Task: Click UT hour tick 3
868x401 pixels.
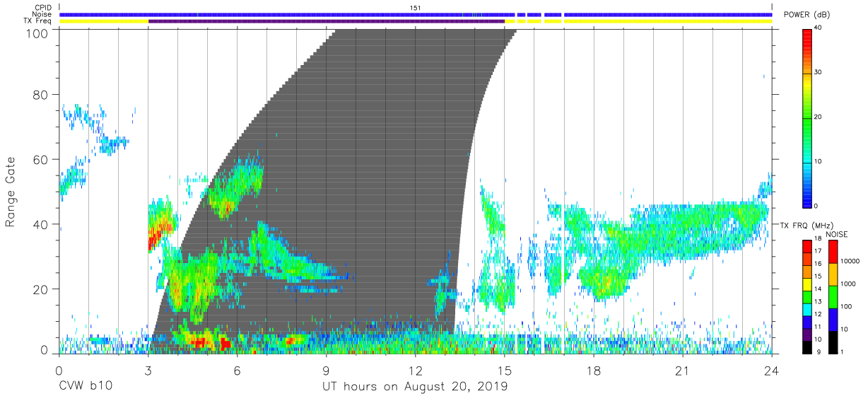Action: [148, 372]
